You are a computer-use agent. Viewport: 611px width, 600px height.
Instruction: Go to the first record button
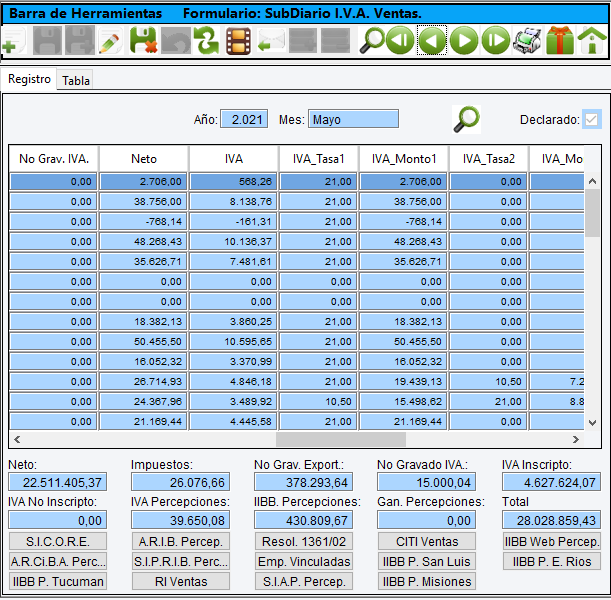(400, 40)
